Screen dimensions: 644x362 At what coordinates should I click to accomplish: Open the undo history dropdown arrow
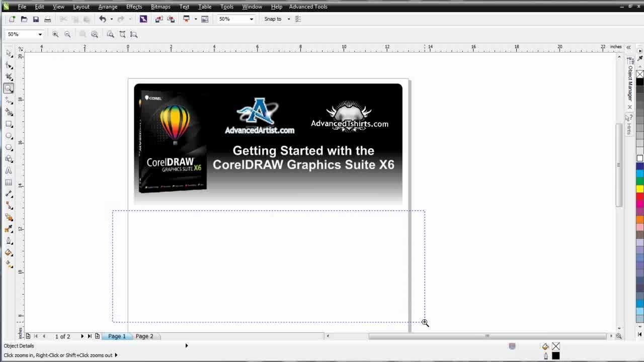(x=111, y=19)
